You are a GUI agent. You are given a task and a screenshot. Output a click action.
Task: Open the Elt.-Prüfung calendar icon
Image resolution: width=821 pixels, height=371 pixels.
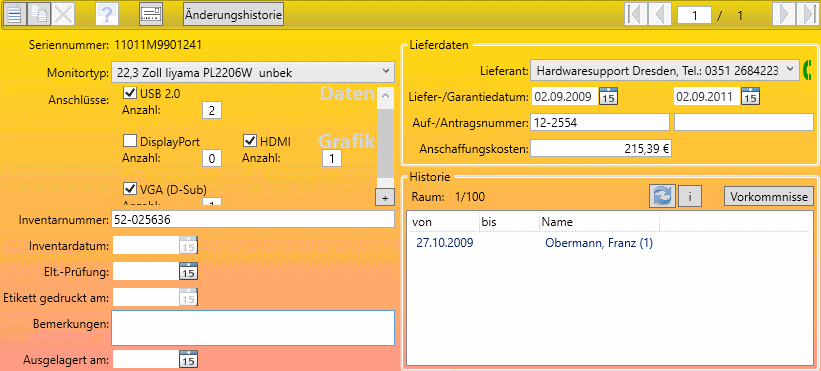click(x=188, y=271)
